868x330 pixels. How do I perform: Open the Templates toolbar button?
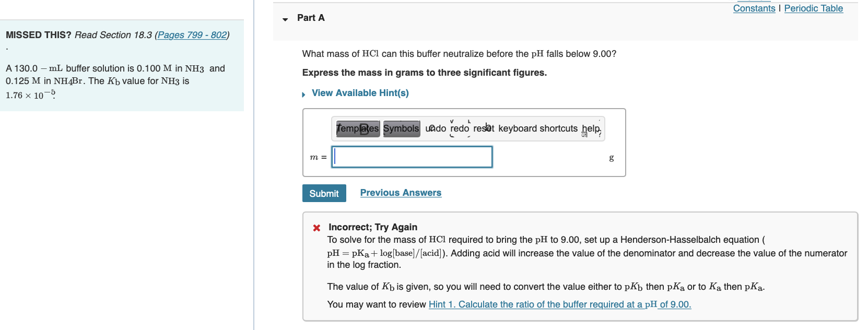point(358,128)
